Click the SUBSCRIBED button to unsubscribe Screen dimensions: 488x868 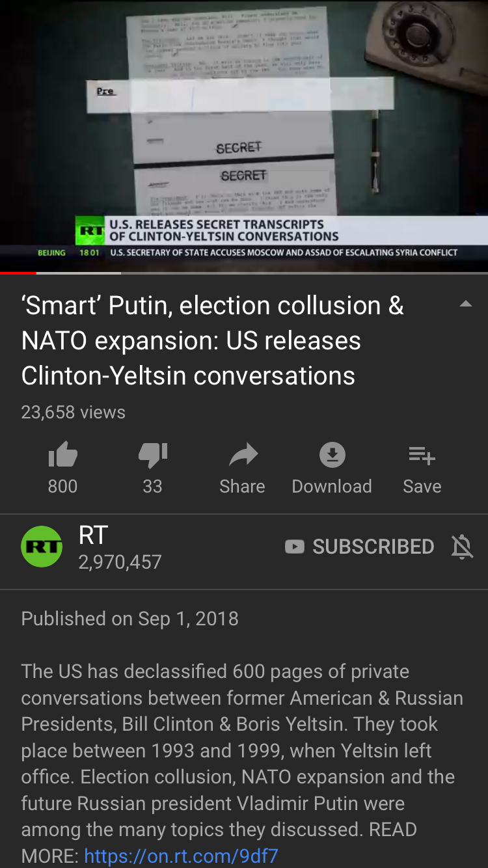360,547
